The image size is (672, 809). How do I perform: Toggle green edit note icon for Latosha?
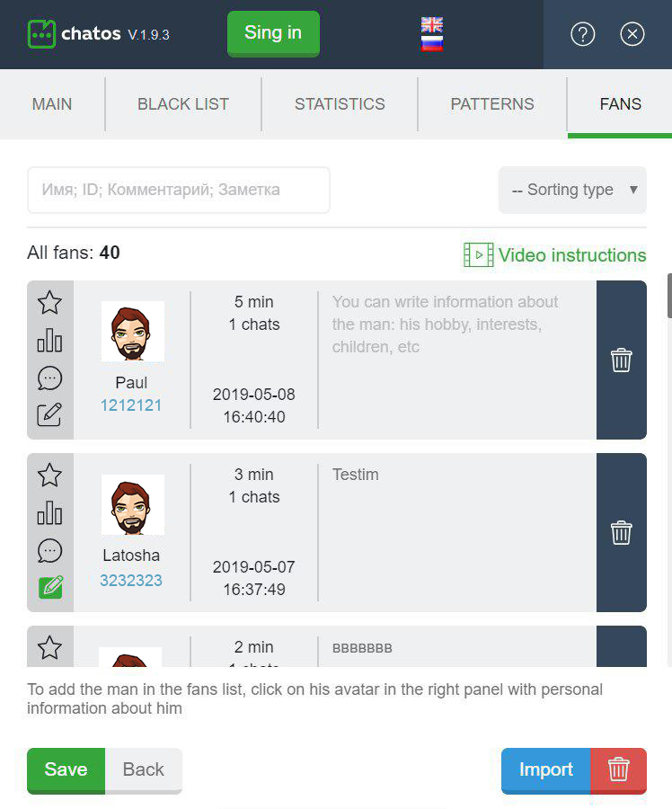(50, 587)
